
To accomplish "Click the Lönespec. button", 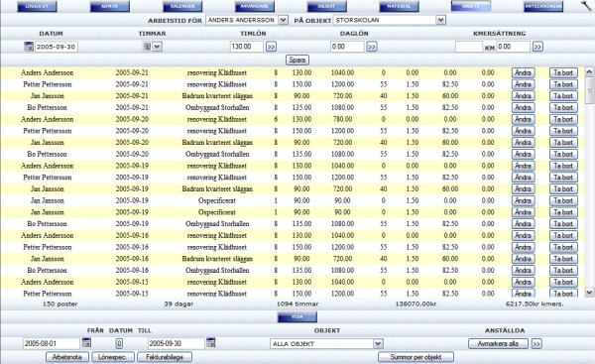I will (113, 357).
